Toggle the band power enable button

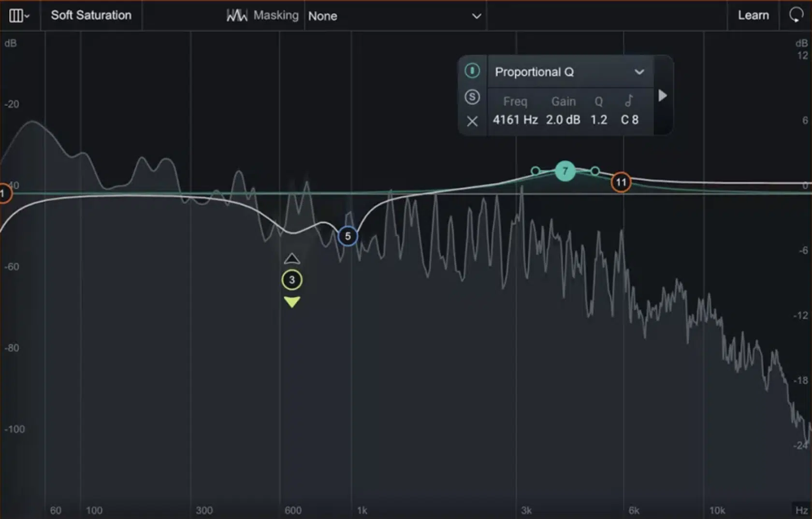[x=472, y=71]
